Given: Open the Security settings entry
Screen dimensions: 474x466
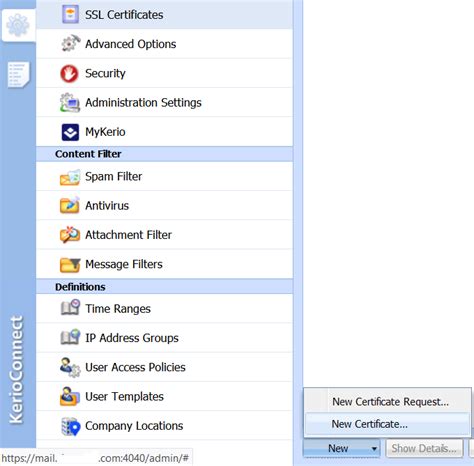Looking at the screenshot, I should 164,73.
